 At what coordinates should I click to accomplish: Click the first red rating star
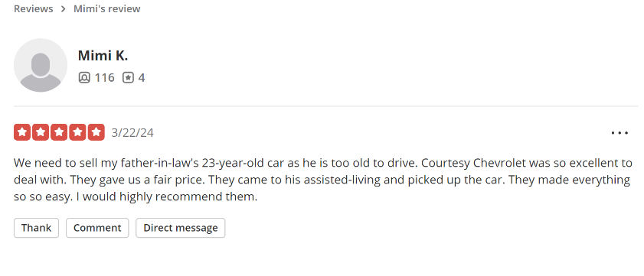22,132
